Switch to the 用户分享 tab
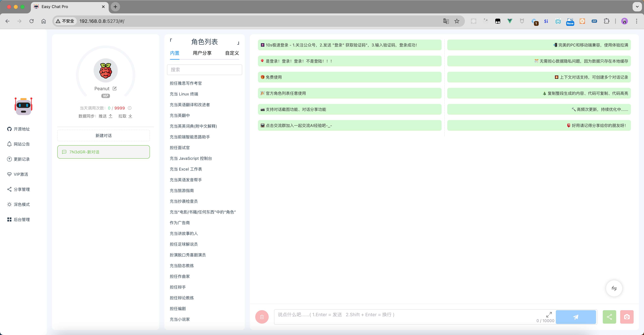The width and height of the screenshot is (644, 335). [x=202, y=53]
